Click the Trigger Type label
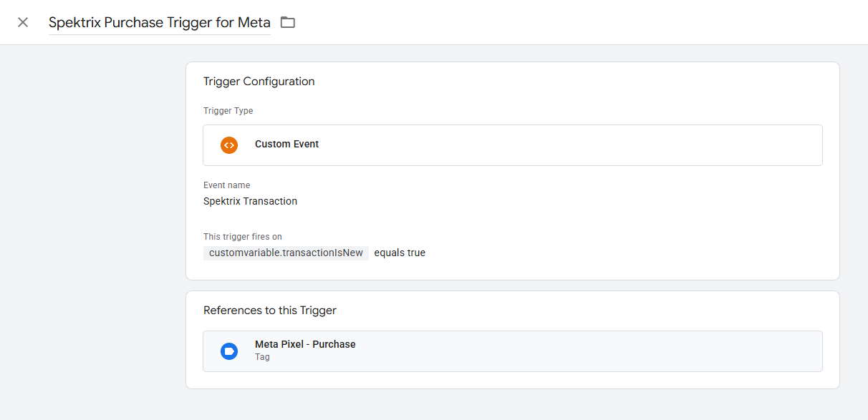This screenshot has width=868, height=420. (228, 110)
